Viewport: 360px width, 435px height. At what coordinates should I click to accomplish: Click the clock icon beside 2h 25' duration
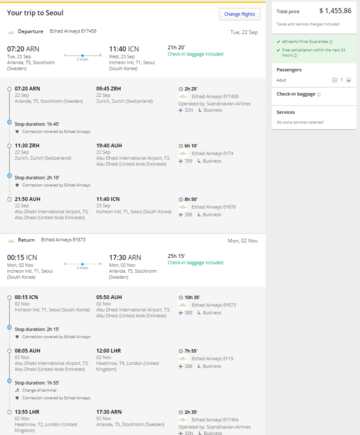click(x=181, y=89)
